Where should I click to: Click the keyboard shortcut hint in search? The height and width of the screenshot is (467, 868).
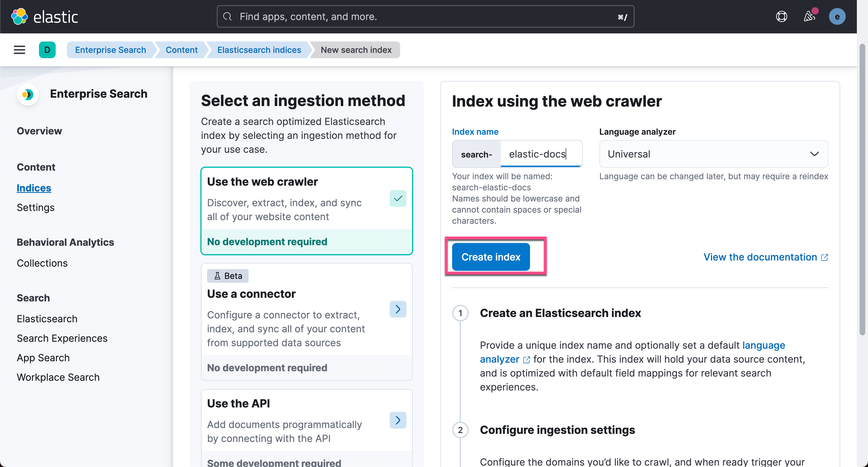[622, 17]
